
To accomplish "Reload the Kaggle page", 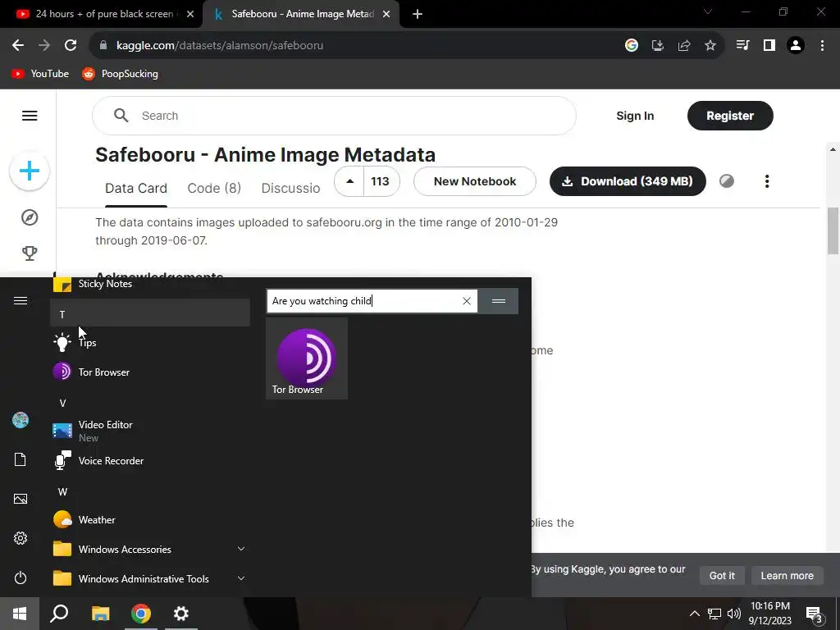I will click(71, 46).
